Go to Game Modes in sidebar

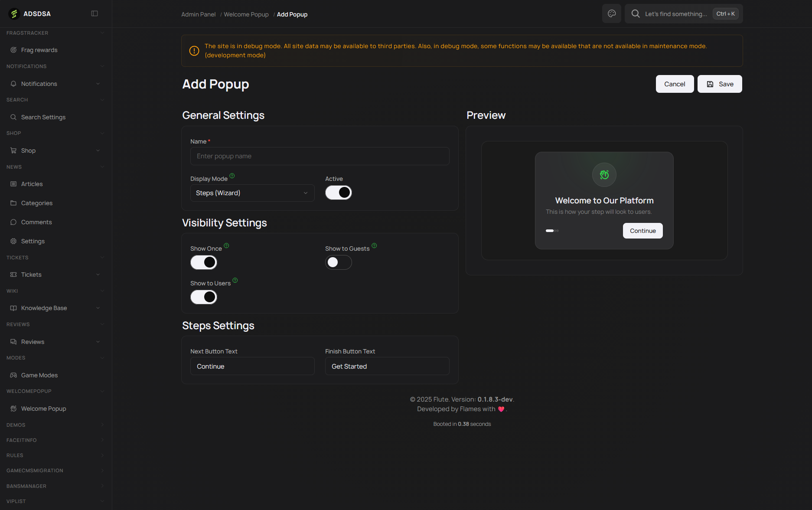[39, 375]
